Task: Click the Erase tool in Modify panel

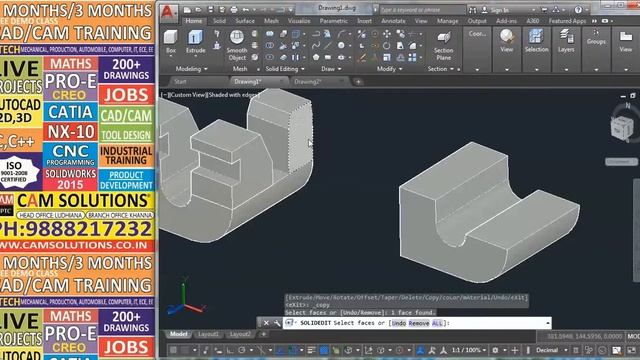Action: (x=362, y=58)
